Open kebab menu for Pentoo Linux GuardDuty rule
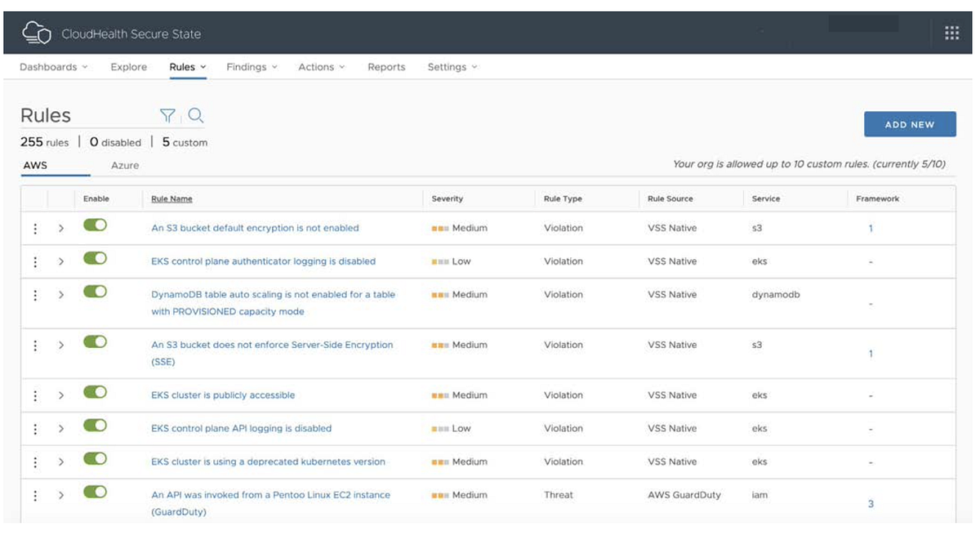Screen dimensions: 980x535 click(x=35, y=496)
